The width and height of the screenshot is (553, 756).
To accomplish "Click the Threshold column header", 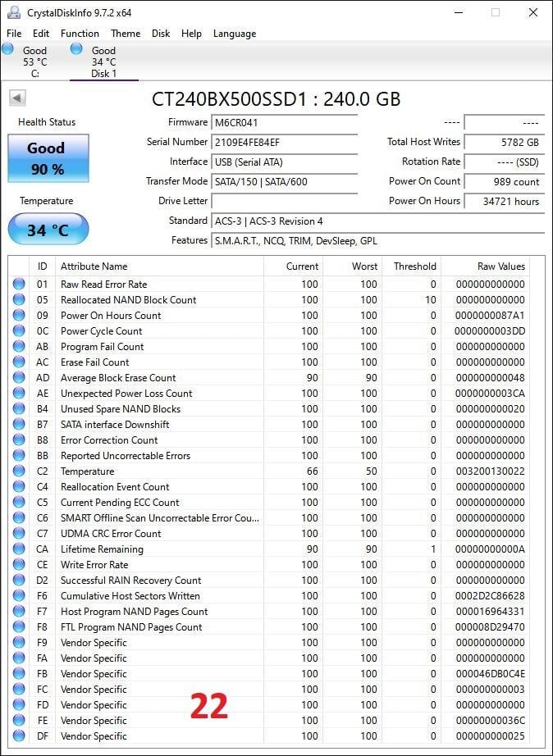I will coord(412,266).
